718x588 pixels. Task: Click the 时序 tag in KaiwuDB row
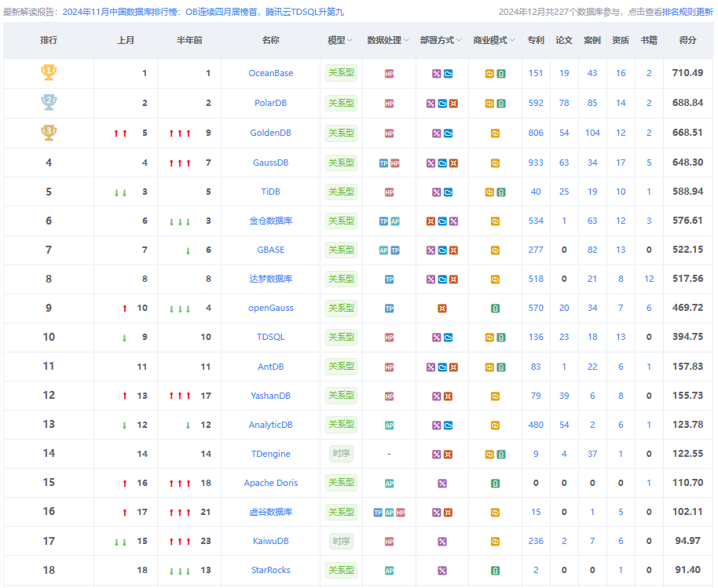(341, 541)
